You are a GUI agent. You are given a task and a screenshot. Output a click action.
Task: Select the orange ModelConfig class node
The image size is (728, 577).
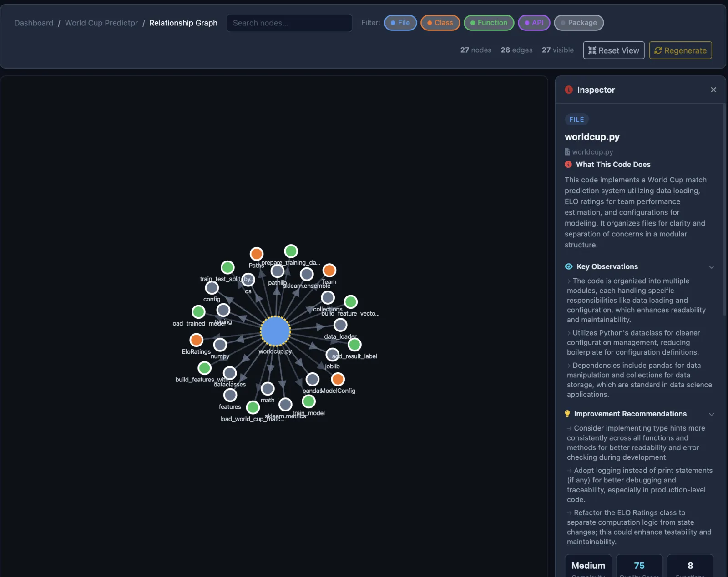click(338, 379)
